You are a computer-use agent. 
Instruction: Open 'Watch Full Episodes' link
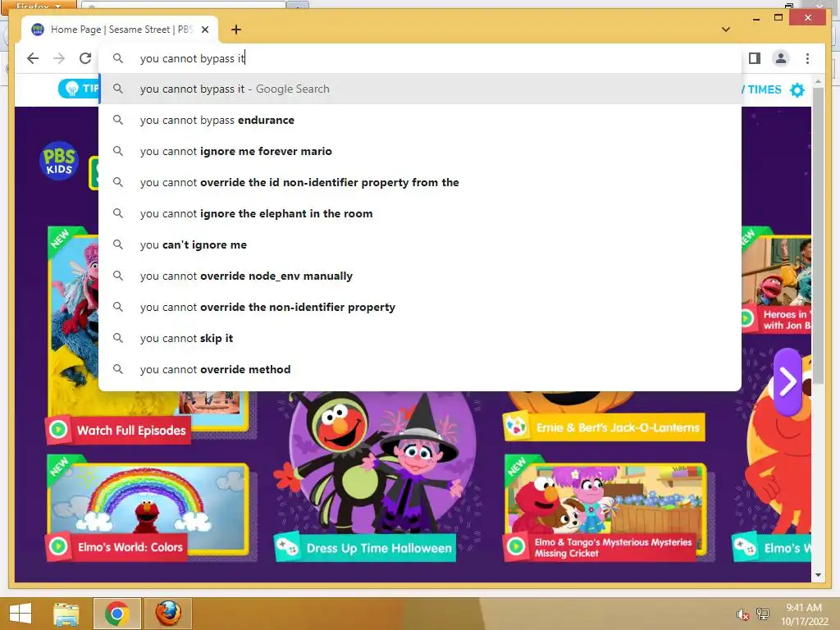tap(118, 430)
